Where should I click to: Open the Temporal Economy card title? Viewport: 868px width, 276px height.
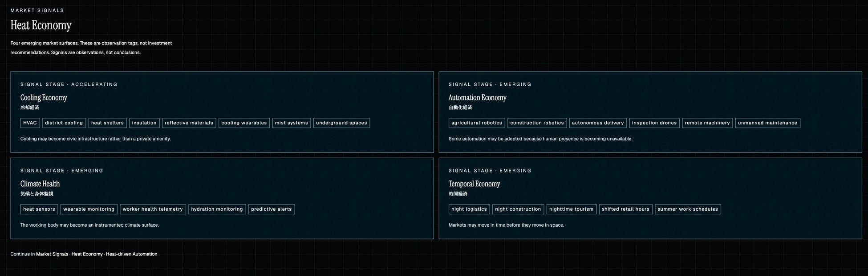tap(474, 184)
